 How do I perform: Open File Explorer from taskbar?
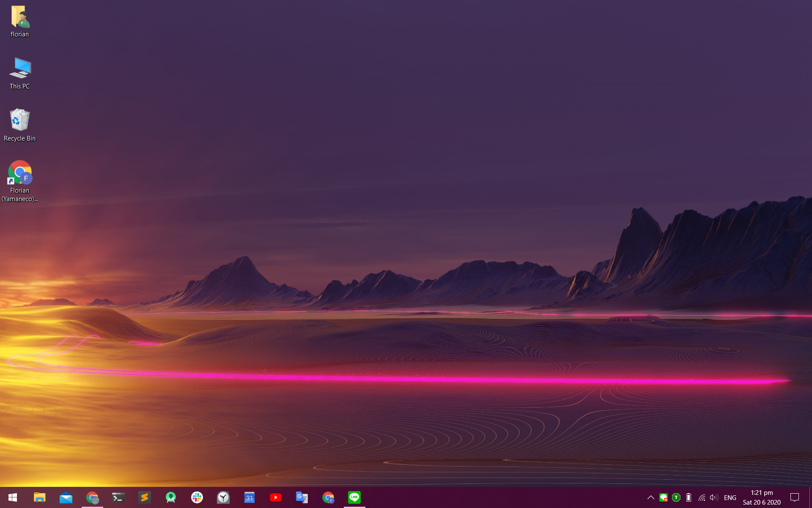click(39, 497)
